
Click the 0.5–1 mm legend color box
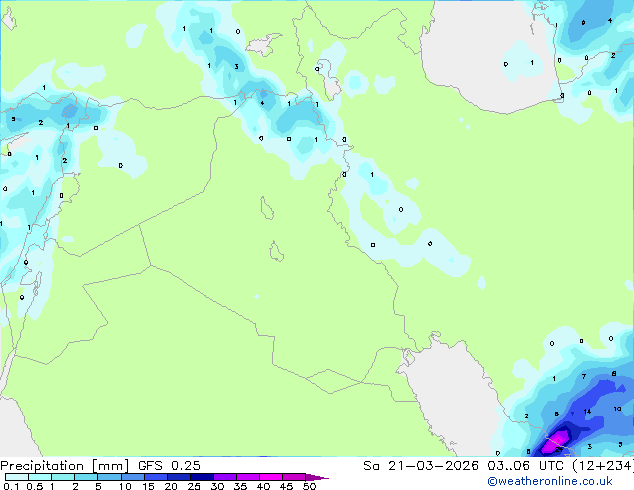point(40,477)
